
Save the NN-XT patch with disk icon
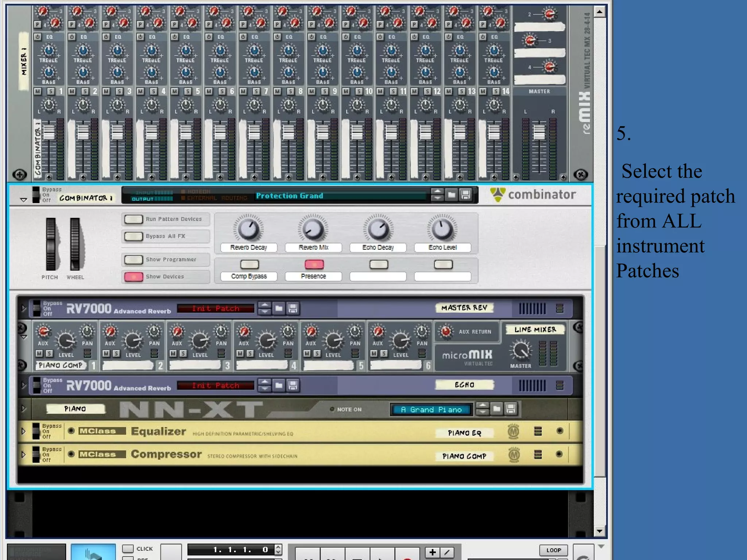[x=511, y=409]
